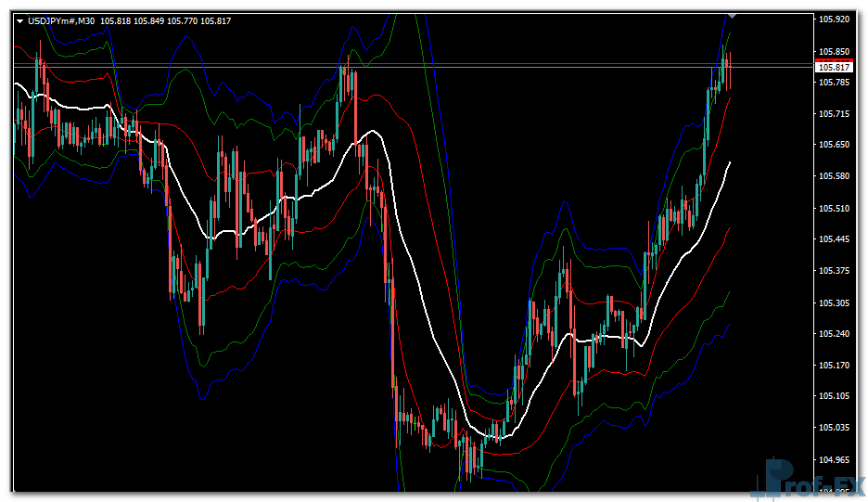Click the USDJPYm#,M30 chart title
The image size is (868, 502).
(61, 20)
